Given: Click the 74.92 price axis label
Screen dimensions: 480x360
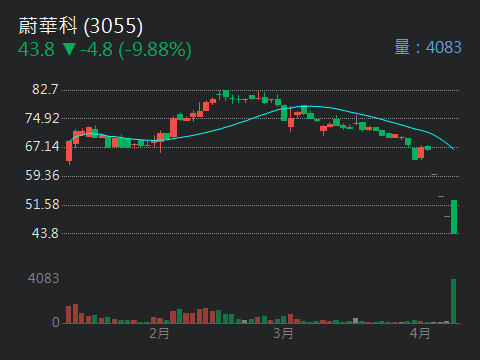Looking at the screenshot, I should click(x=42, y=118).
